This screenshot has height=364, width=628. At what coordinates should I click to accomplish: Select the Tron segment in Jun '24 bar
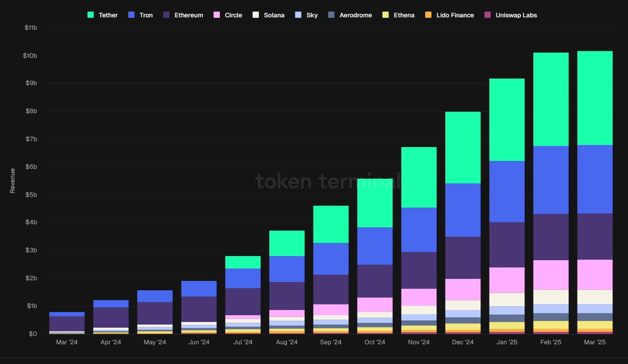point(199,289)
